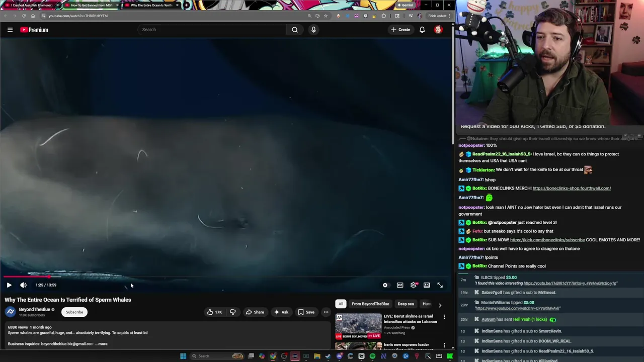The height and width of the screenshot is (362, 644).
Task: Open the Create video menu
Action: (400, 30)
